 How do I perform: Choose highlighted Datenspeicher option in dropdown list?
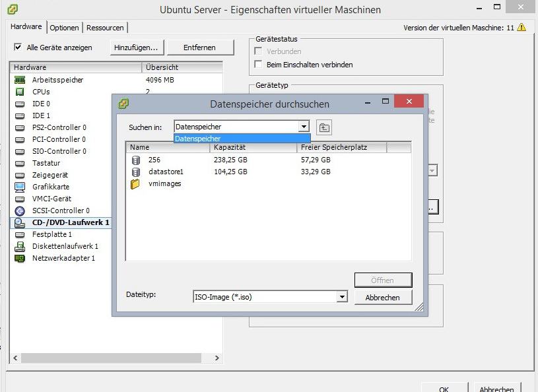click(x=242, y=139)
